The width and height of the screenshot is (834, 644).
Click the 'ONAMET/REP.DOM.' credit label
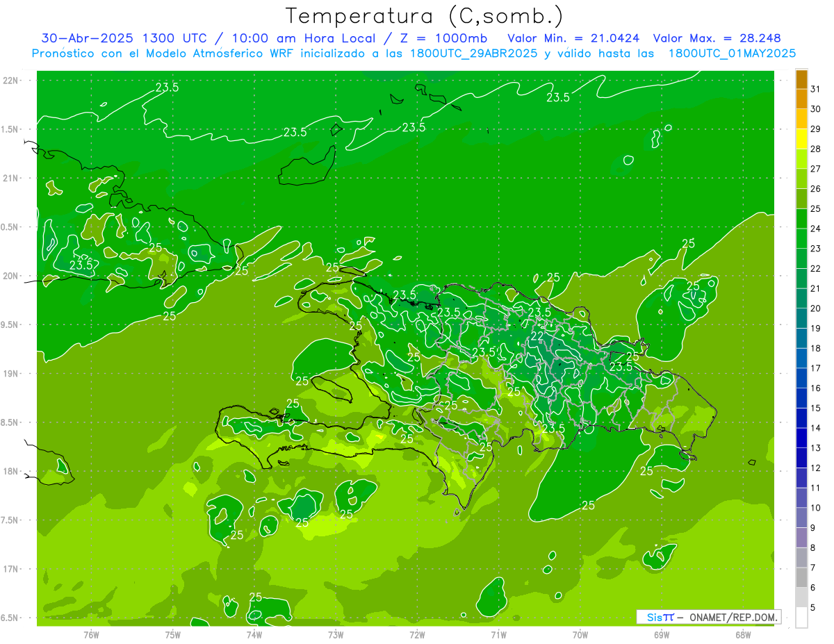[734, 617]
